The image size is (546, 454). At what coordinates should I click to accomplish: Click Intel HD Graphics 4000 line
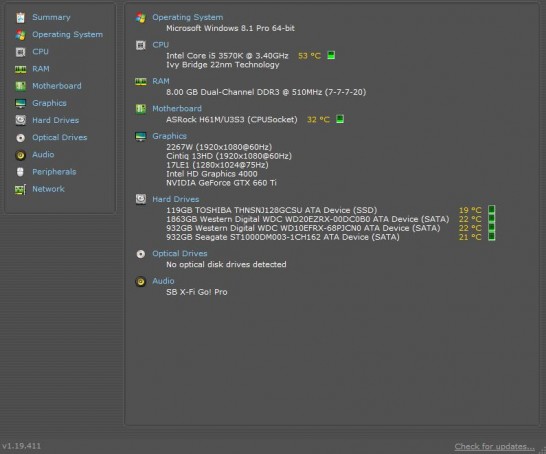coord(212,174)
